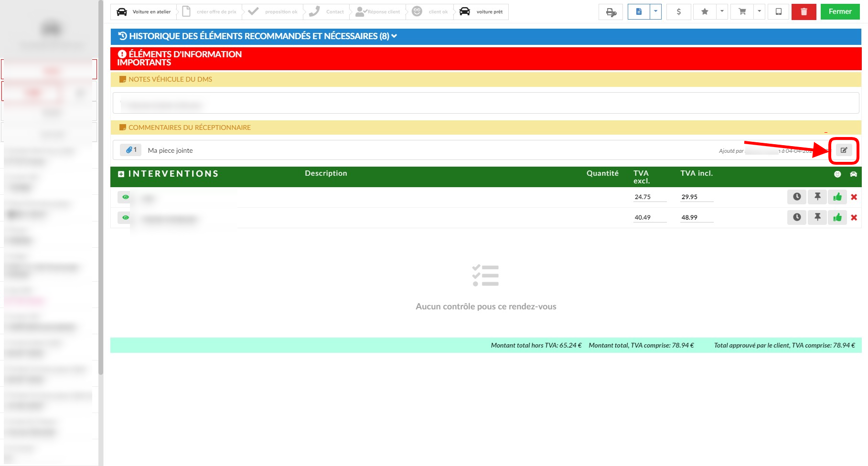Remove the 48.99 row with red X

(854, 218)
